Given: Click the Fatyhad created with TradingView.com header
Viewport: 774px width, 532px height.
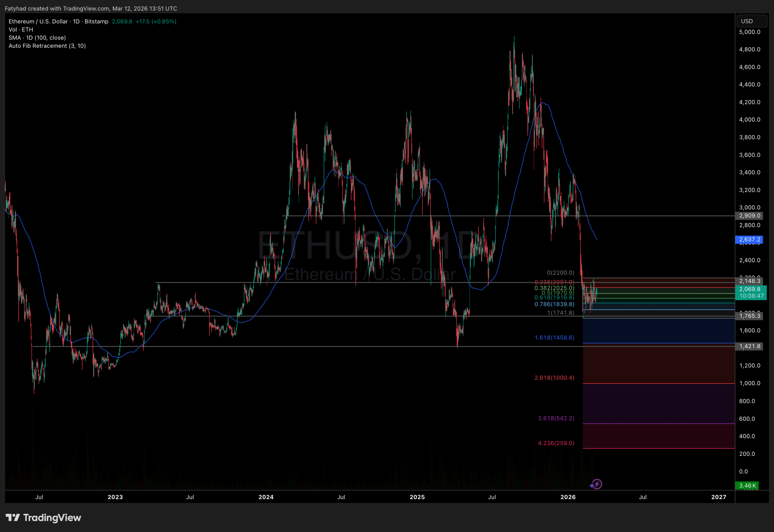Looking at the screenshot, I should 91,8.
